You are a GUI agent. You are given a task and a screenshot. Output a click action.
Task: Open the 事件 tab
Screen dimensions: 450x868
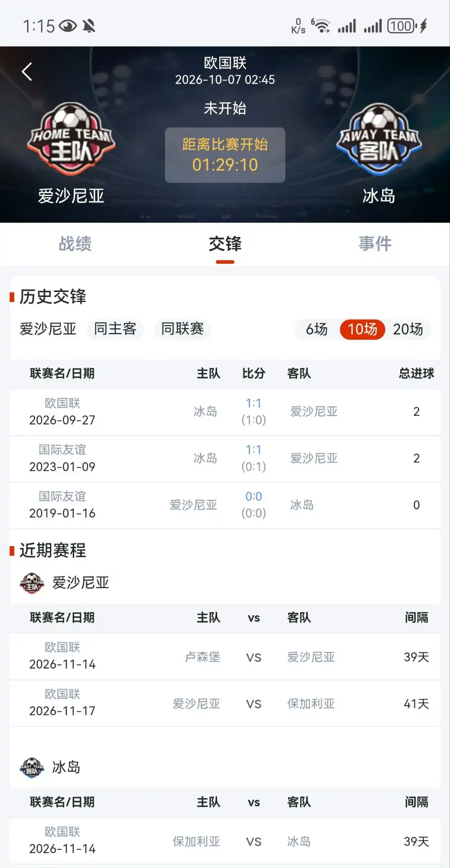(375, 244)
